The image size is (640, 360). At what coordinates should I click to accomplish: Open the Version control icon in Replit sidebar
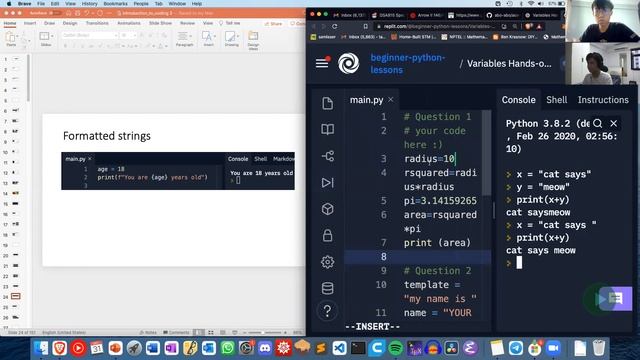coord(327,156)
